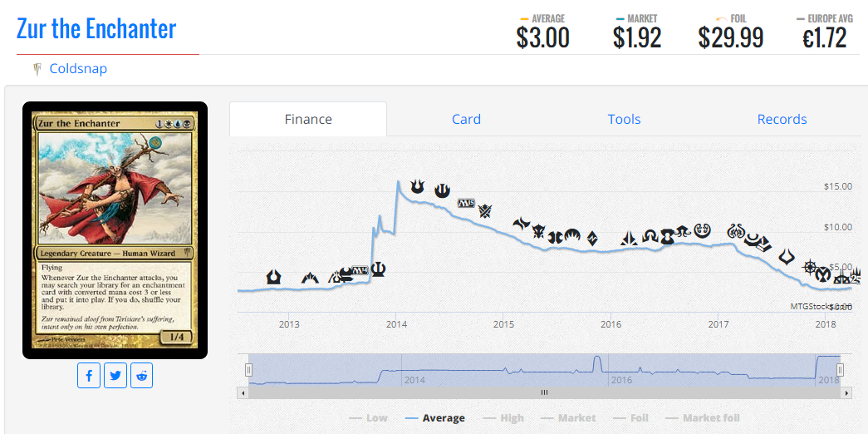Share card on Reddit icon
The height and width of the screenshot is (434, 868).
tap(142, 376)
